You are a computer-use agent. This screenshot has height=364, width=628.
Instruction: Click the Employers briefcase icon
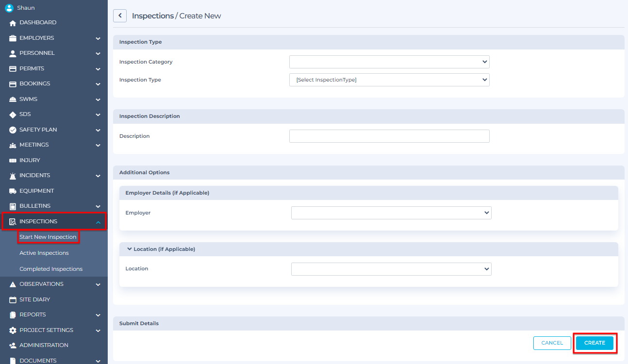[x=13, y=38]
